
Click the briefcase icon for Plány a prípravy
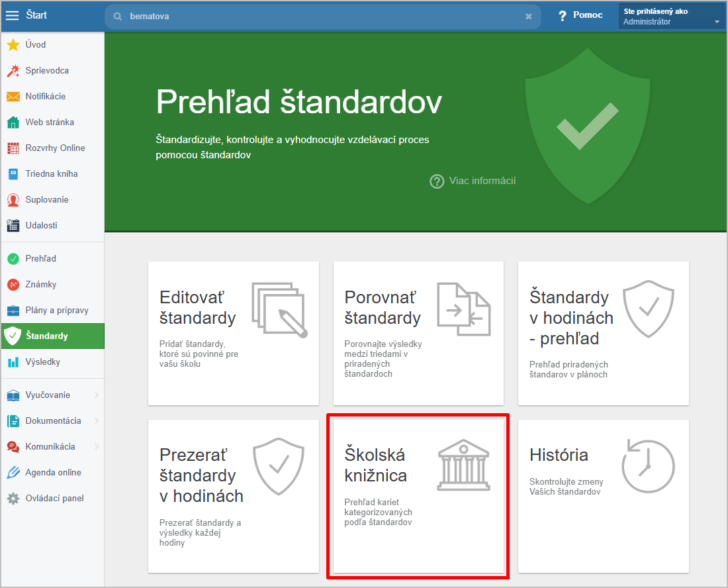click(13, 311)
